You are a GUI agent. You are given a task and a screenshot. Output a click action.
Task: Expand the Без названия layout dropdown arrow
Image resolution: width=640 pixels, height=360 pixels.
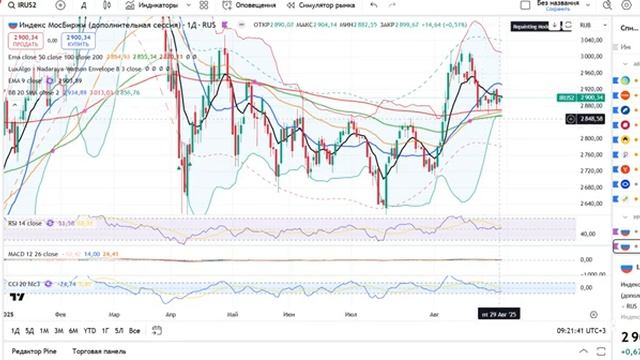[x=588, y=5]
